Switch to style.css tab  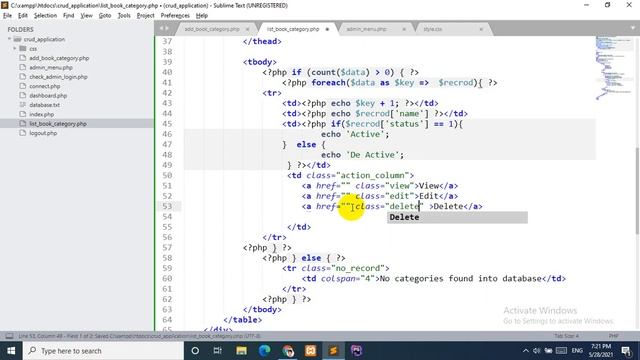pos(433,29)
